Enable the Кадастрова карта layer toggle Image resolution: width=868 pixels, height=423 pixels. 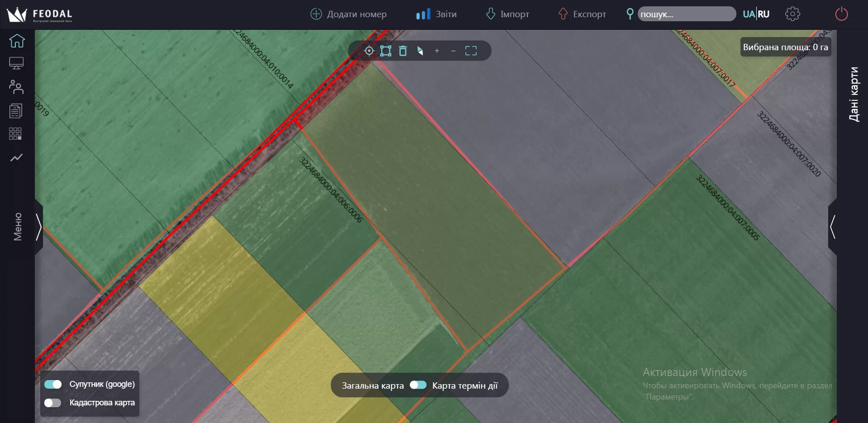[x=53, y=403]
